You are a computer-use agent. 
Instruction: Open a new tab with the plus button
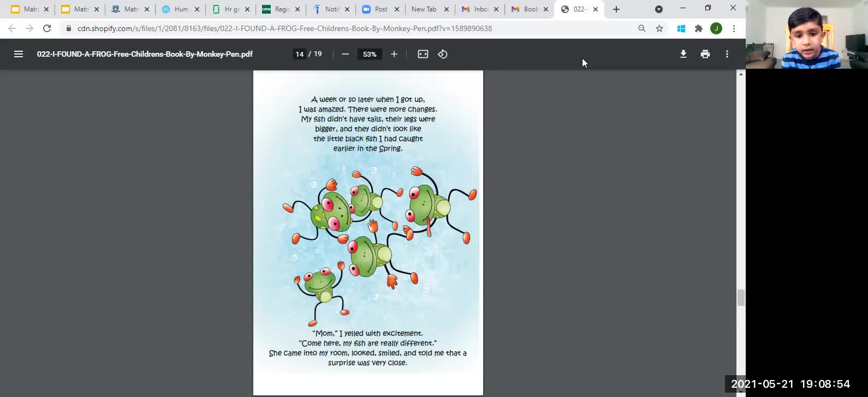(616, 9)
